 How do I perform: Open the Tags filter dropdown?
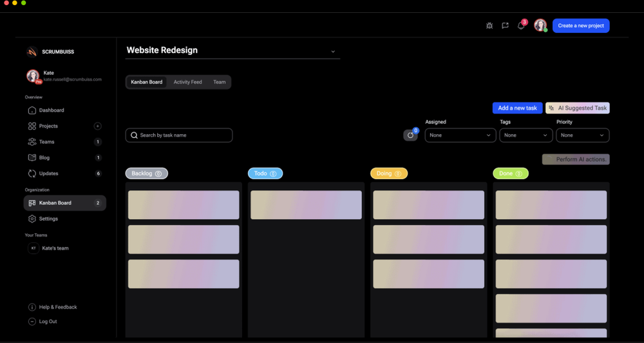[526, 135]
